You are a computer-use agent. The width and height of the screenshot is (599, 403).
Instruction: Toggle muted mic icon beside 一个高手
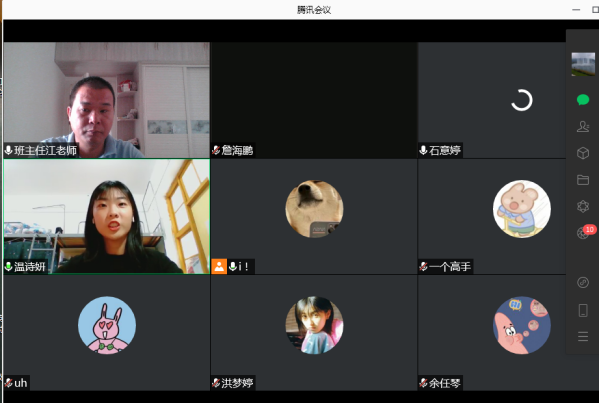[x=423, y=266]
